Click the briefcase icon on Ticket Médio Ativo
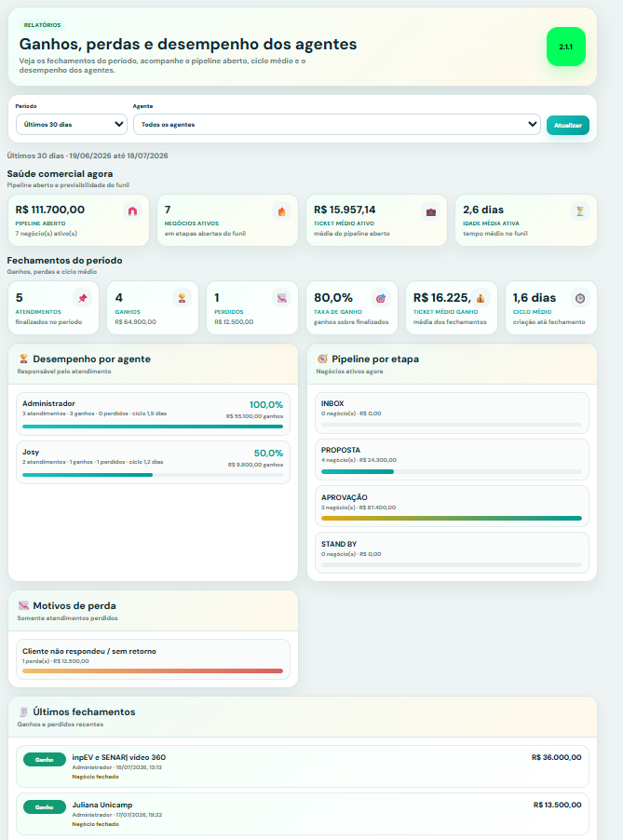The height and width of the screenshot is (840, 623). pos(430,211)
